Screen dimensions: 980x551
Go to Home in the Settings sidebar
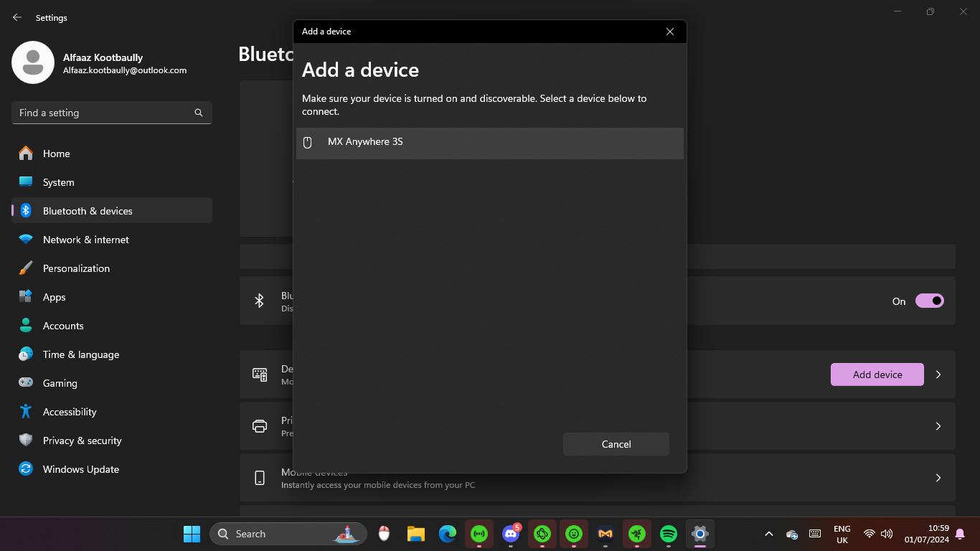click(x=112, y=154)
